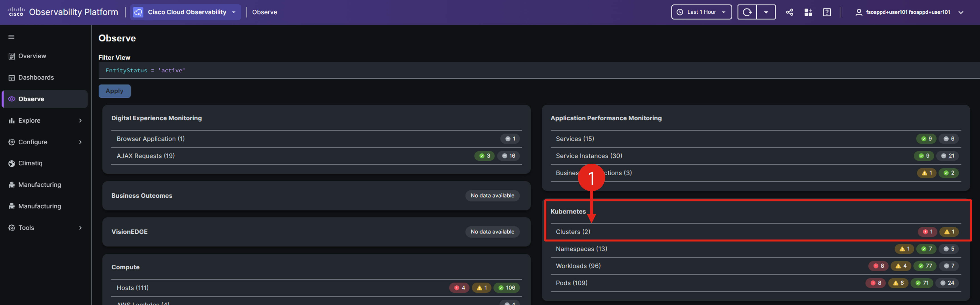Click the Apply filter button
This screenshot has height=305, width=980.
(x=114, y=91)
